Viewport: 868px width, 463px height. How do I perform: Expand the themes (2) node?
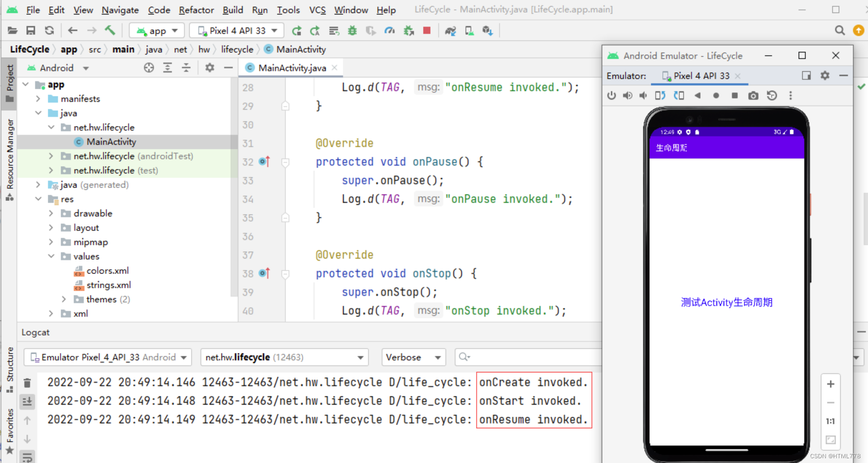coord(64,299)
